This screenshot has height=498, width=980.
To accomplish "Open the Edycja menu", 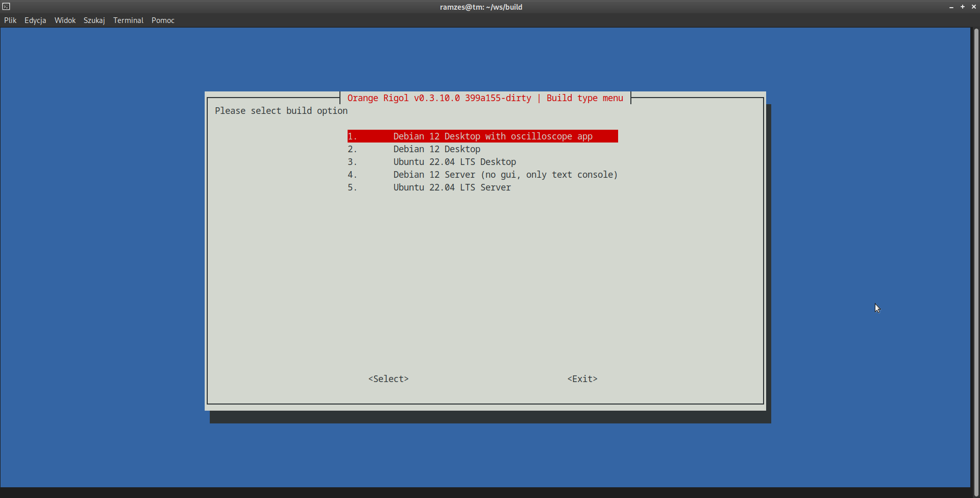I will click(35, 20).
